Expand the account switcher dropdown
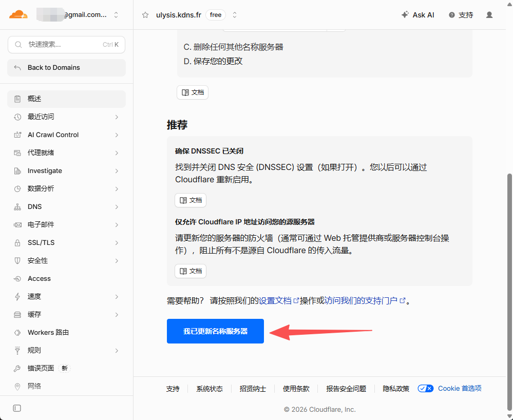 click(x=116, y=15)
